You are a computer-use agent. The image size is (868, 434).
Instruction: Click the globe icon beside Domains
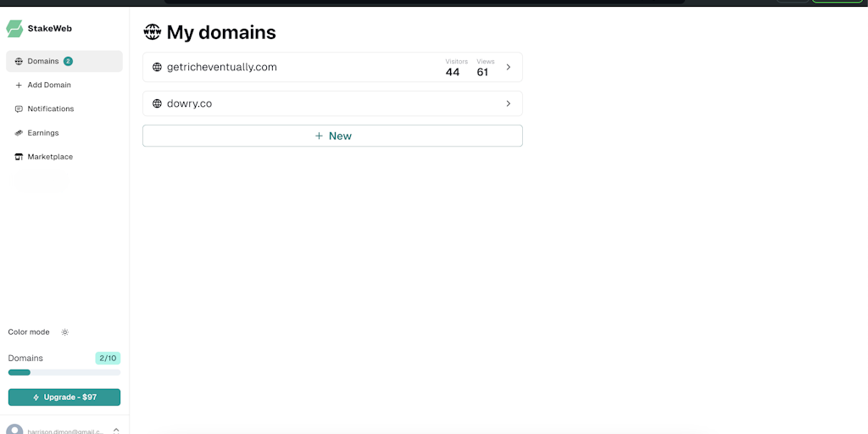click(19, 61)
